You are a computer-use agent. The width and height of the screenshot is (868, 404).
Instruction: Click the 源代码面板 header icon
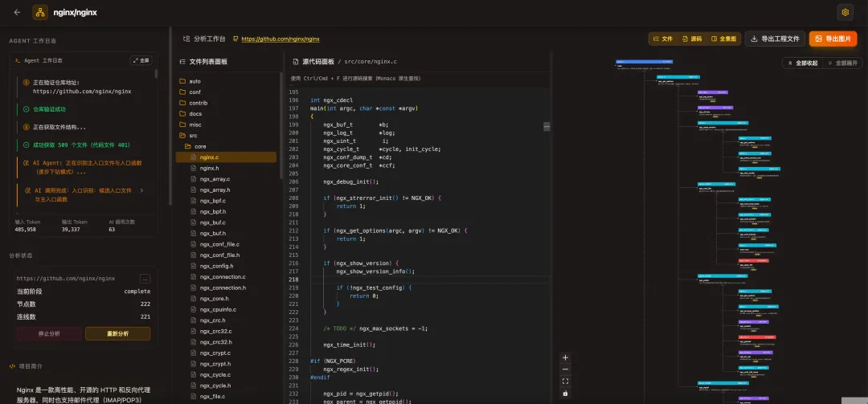295,61
